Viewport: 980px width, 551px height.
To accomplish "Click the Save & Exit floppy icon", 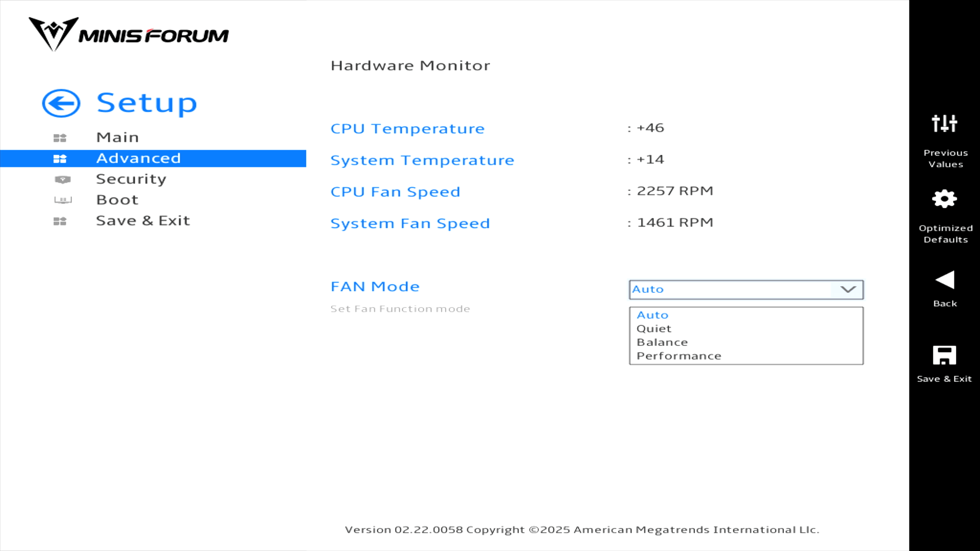I will click(x=944, y=355).
